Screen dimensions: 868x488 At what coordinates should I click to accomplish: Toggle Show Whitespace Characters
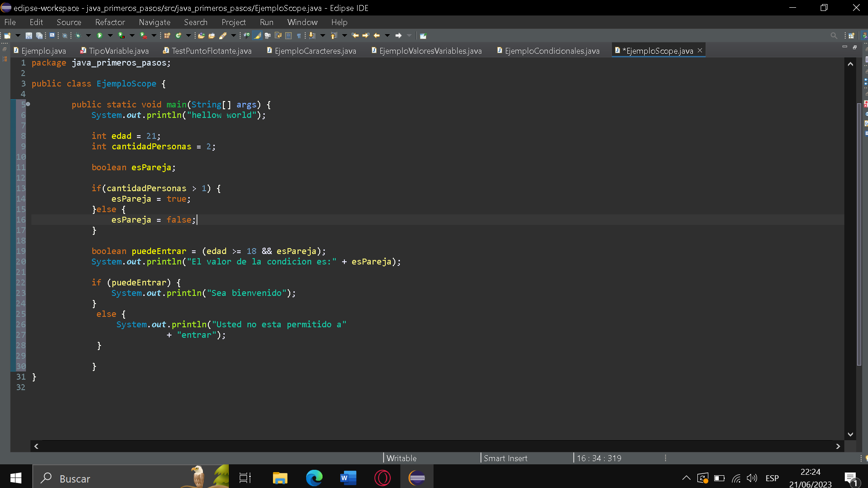point(299,36)
